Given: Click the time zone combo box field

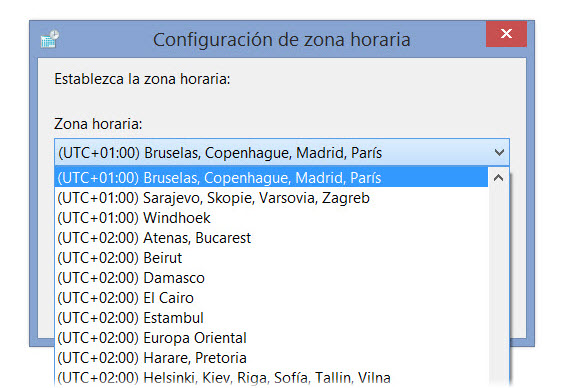Looking at the screenshot, I should click(x=282, y=153).
